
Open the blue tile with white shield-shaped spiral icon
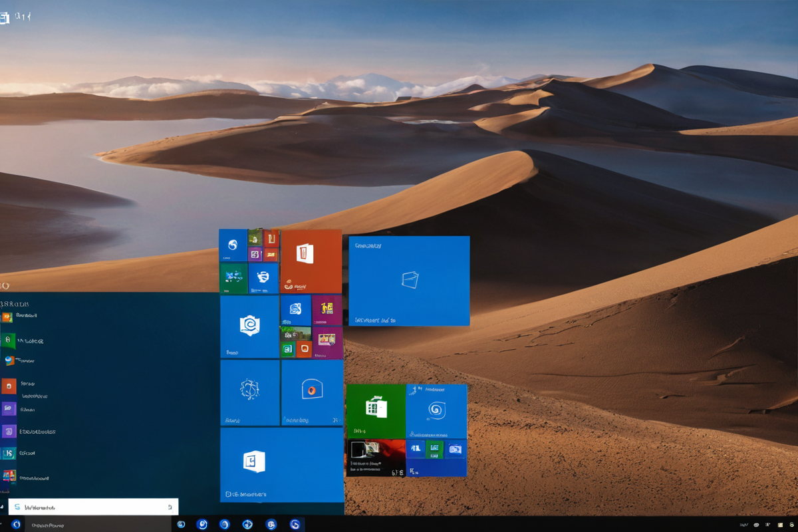249,327
